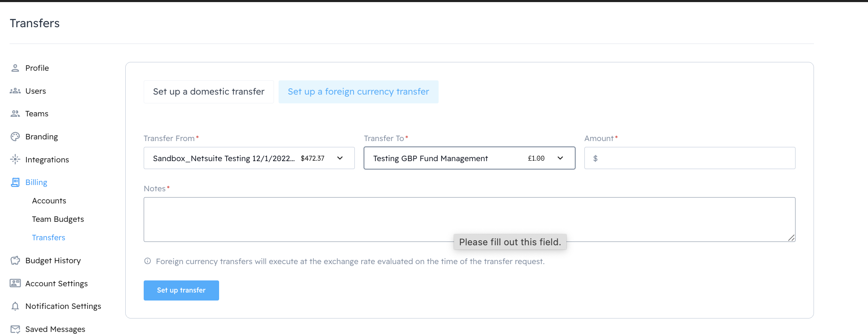Viewport: 868px width, 334px height.
Task: Expand the Transfer From account dropdown
Action: [x=340, y=158]
